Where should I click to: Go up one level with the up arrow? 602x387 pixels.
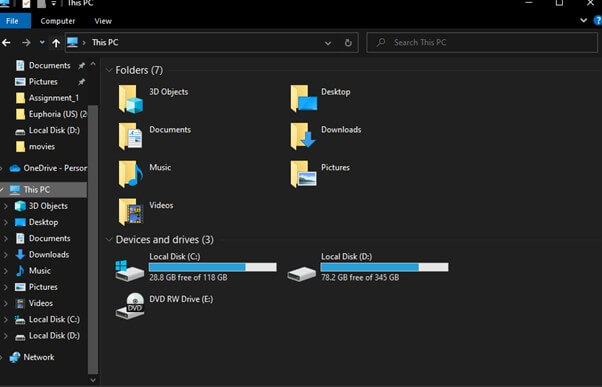(56, 43)
